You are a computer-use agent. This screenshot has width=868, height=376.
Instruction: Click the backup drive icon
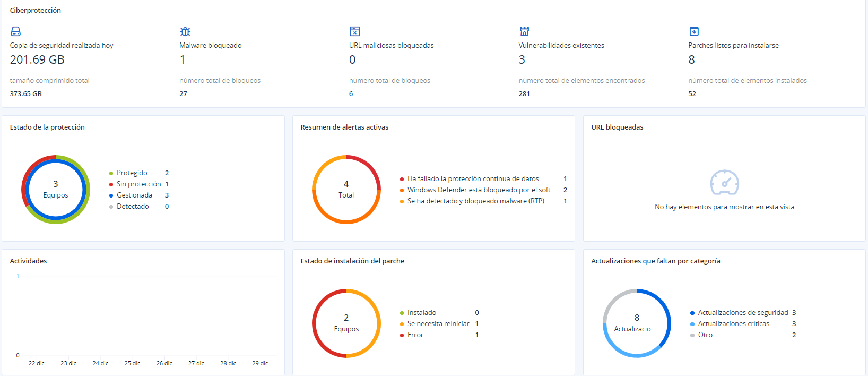[x=16, y=31]
